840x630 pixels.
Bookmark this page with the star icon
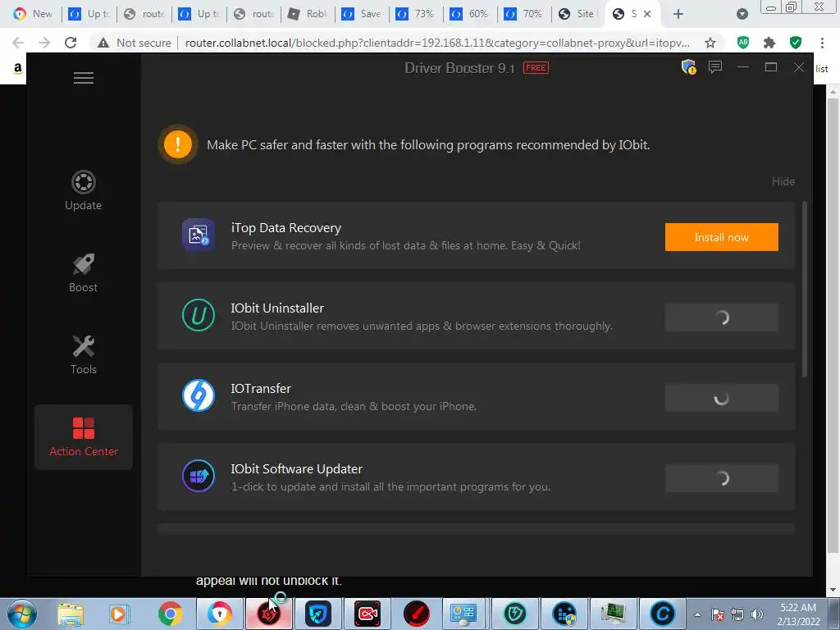pyautogui.click(x=710, y=43)
